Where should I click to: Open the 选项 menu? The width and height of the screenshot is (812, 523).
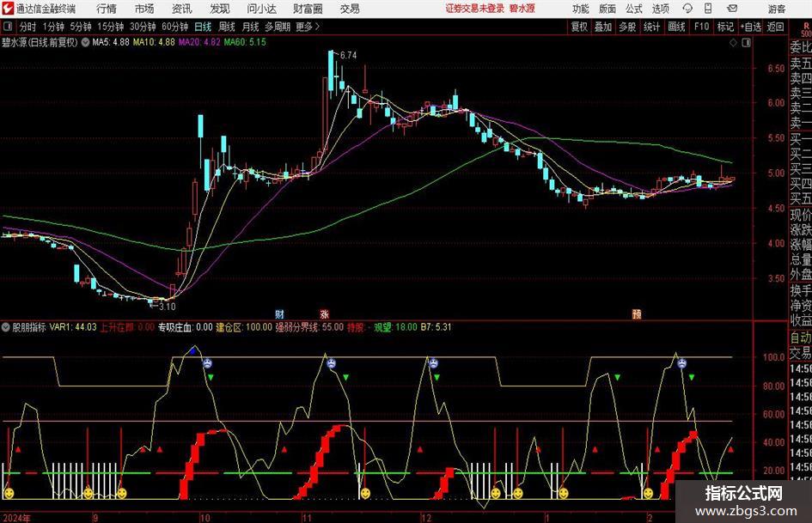pyautogui.click(x=661, y=9)
